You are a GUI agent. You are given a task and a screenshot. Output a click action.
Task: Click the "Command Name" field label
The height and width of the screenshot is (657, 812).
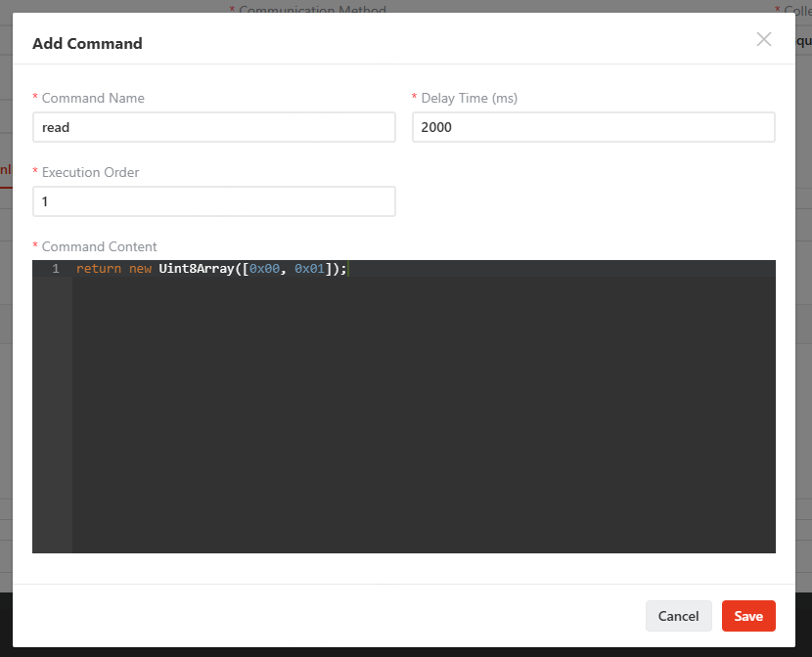pos(93,98)
